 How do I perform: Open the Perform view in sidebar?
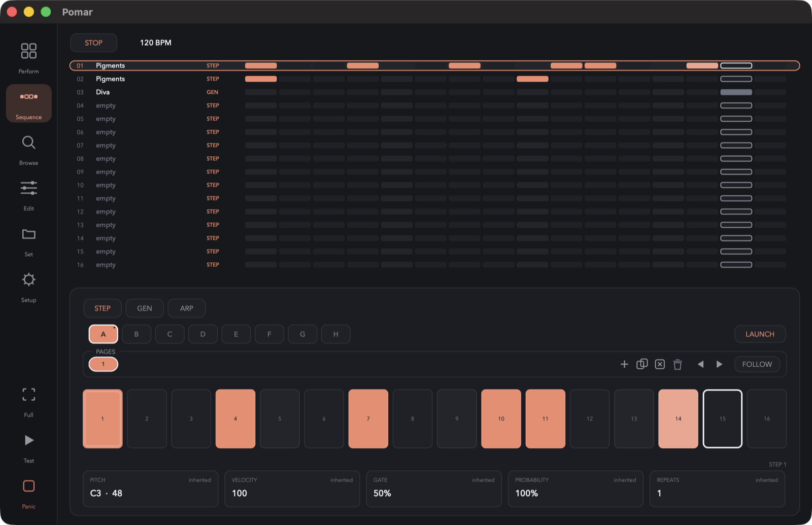click(28, 57)
